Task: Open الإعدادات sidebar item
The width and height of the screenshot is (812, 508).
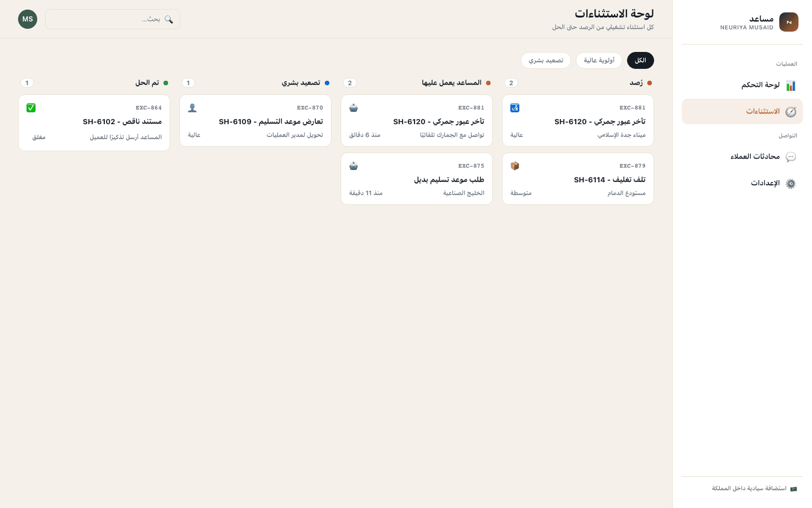Action: tap(742, 183)
